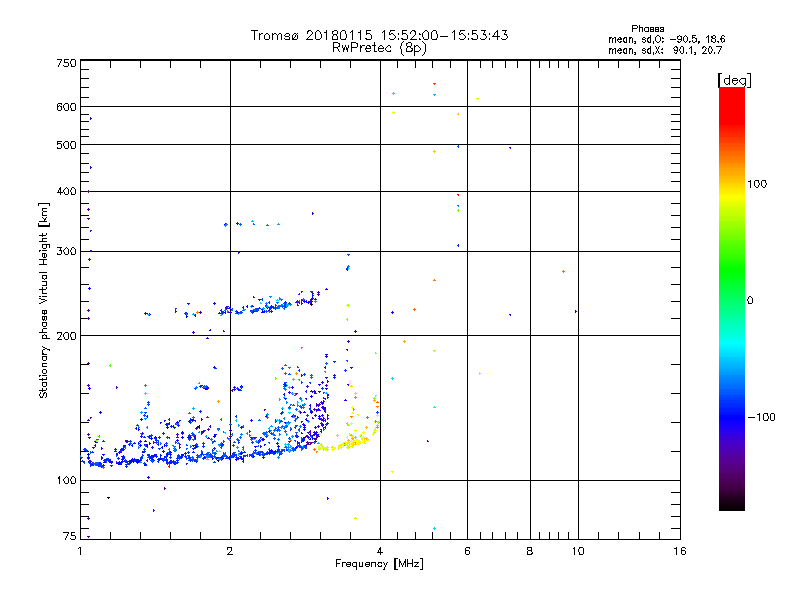Click the y-axis tick label '75'

[x=70, y=536]
